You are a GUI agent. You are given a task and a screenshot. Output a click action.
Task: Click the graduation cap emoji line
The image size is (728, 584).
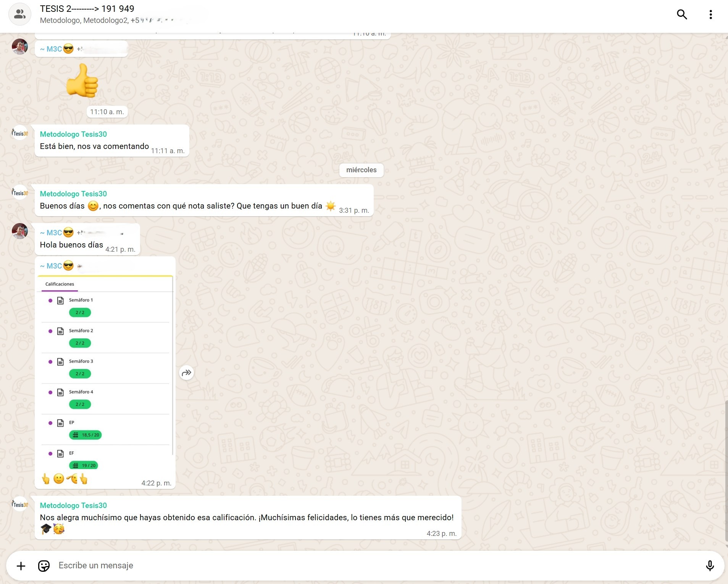[52, 529]
